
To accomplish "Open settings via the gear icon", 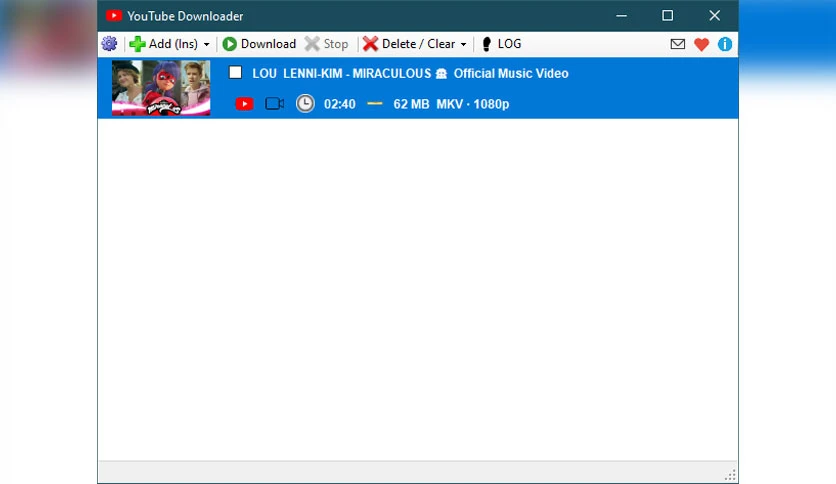I will 109,44.
